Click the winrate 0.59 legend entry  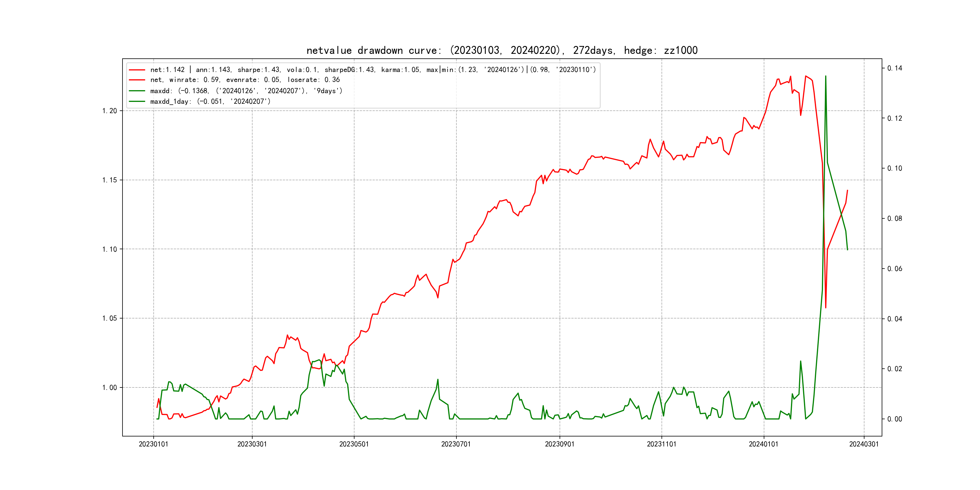click(x=245, y=80)
